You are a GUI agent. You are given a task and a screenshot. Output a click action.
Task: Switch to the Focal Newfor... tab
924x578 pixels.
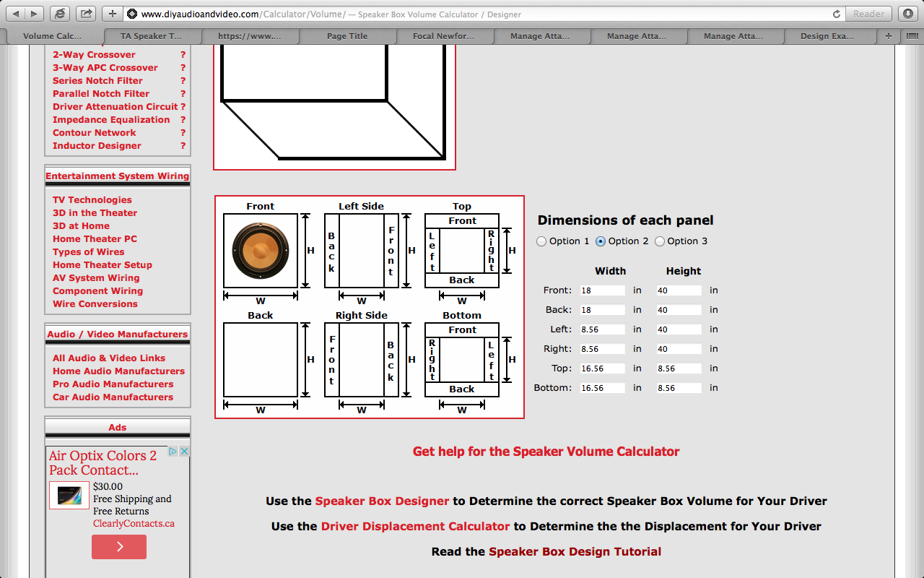(x=444, y=36)
